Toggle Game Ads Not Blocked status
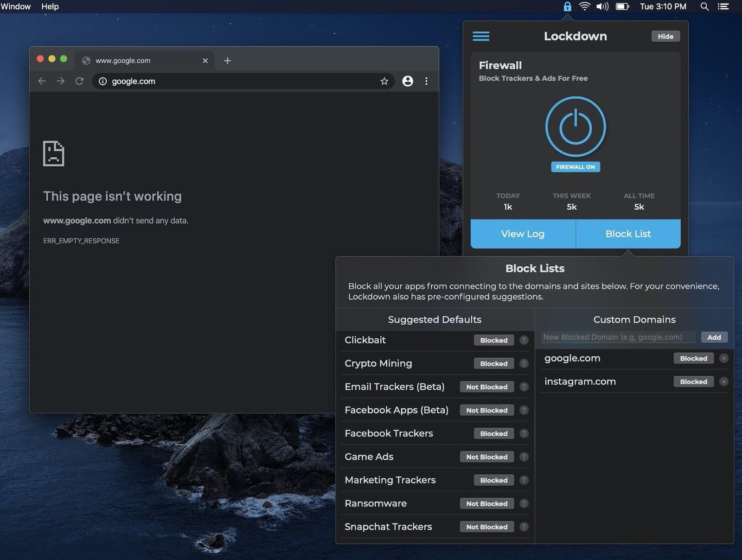The image size is (742, 560). [486, 457]
